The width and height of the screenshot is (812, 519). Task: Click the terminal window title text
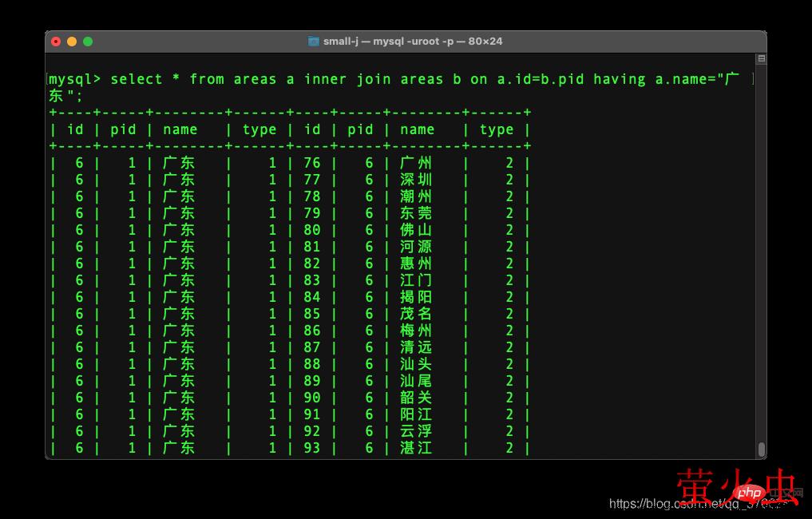(x=413, y=42)
